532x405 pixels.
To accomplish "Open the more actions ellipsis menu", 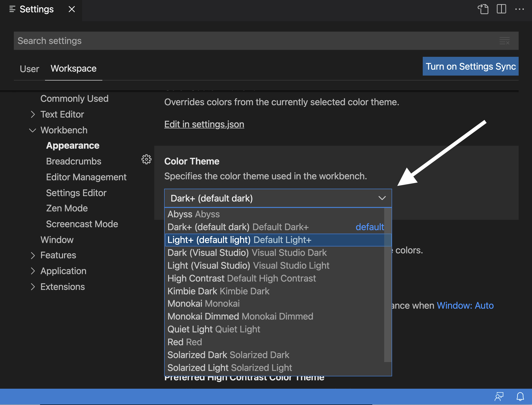I will [x=519, y=9].
